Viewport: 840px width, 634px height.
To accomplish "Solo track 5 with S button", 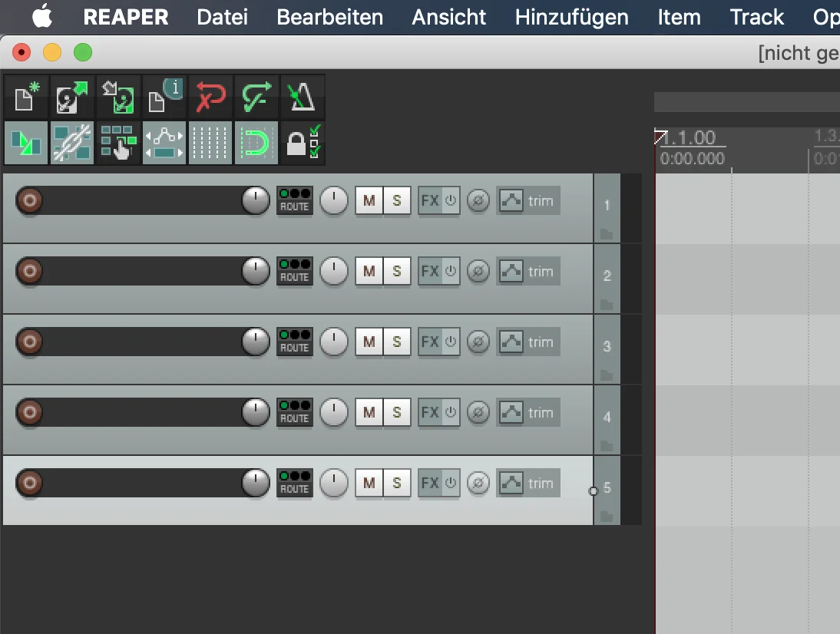I will click(397, 483).
